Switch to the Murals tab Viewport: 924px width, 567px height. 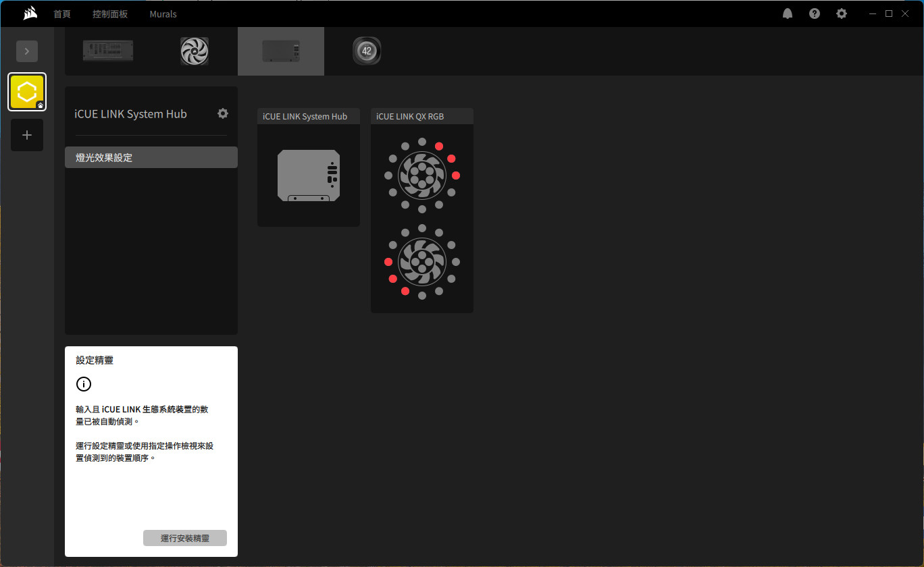click(x=163, y=13)
